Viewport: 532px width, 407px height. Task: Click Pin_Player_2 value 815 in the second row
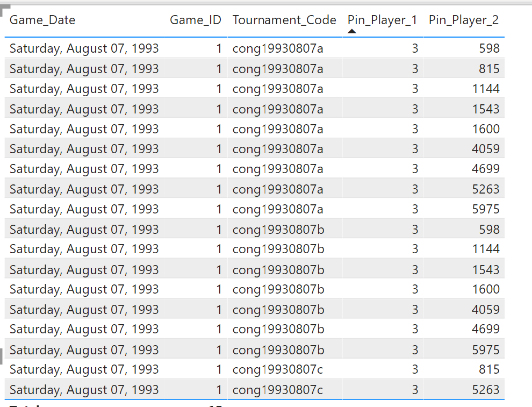(x=489, y=69)
